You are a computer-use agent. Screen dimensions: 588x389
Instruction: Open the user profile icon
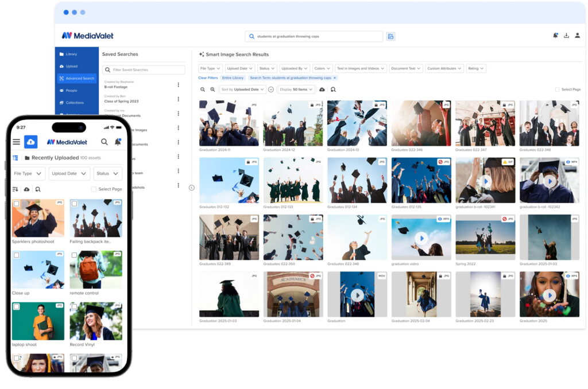(x=578, y=36)
